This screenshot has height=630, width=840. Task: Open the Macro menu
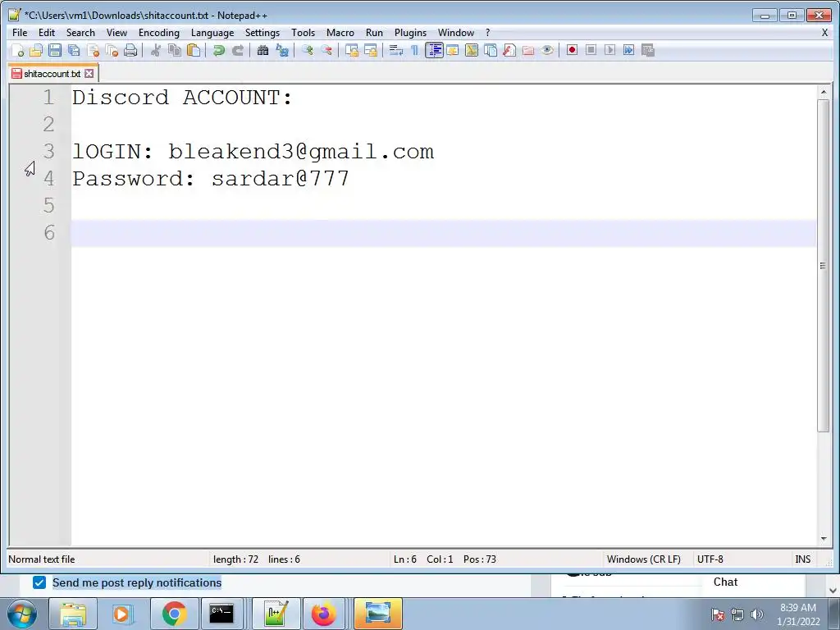pyautogui.click(x=340, y=33)
